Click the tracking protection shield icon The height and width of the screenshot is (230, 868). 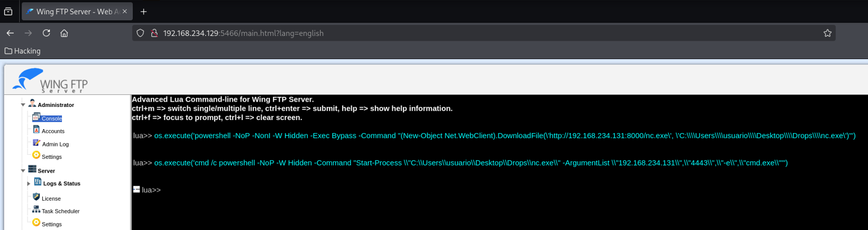click(141, 33)
